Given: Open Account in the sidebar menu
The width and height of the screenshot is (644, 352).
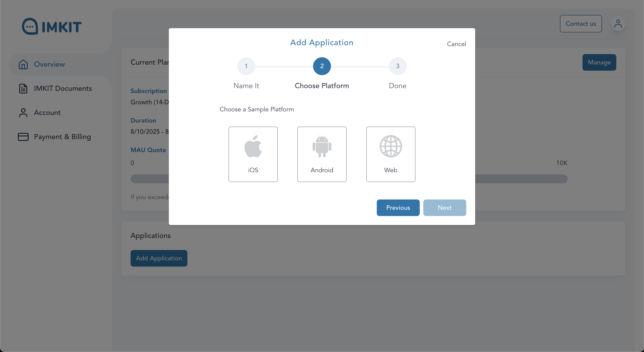Looking at the screenshot, I should click(x=47, y=113).
